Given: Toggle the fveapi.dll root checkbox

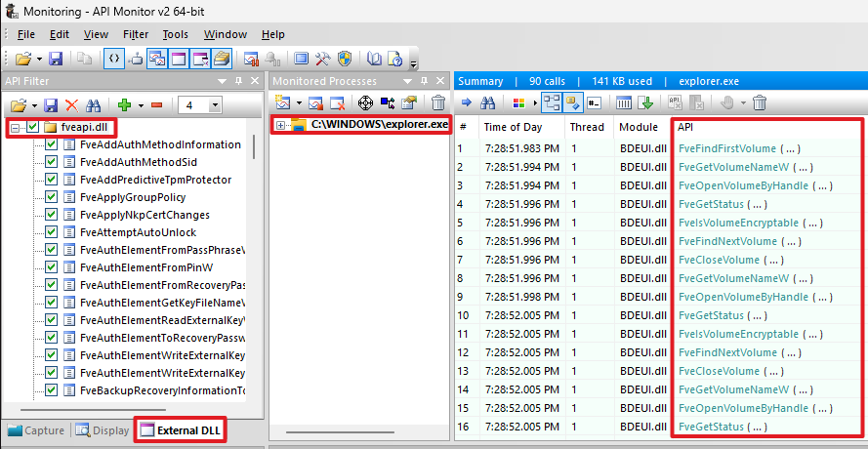Looking at the screenshot, I should [33, 127].
